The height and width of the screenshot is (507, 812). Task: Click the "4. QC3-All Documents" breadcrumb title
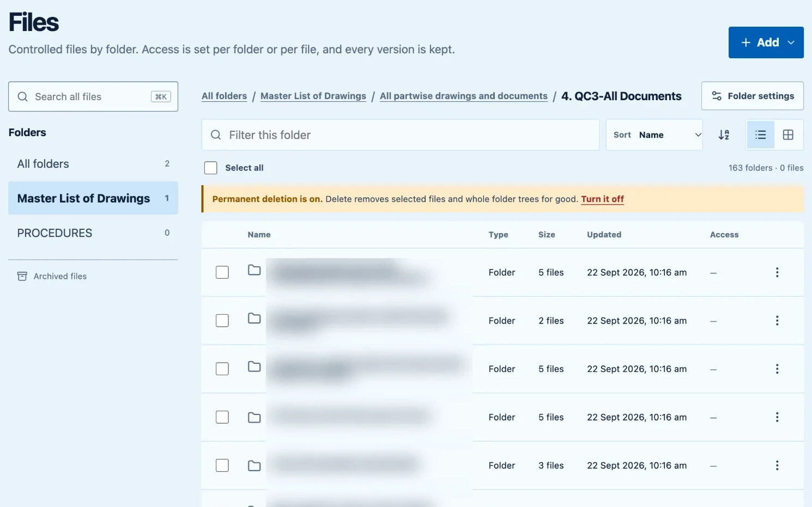pos(621,96)
